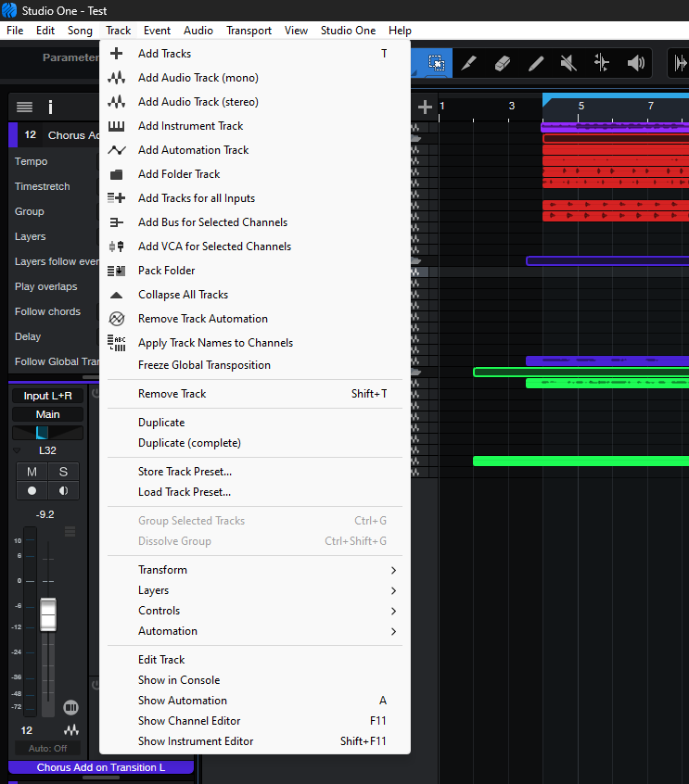The width and height of the screenshot is (689, 784).
Task: Toggle Solo (S) on channel strip
Action: coord(63,473)
